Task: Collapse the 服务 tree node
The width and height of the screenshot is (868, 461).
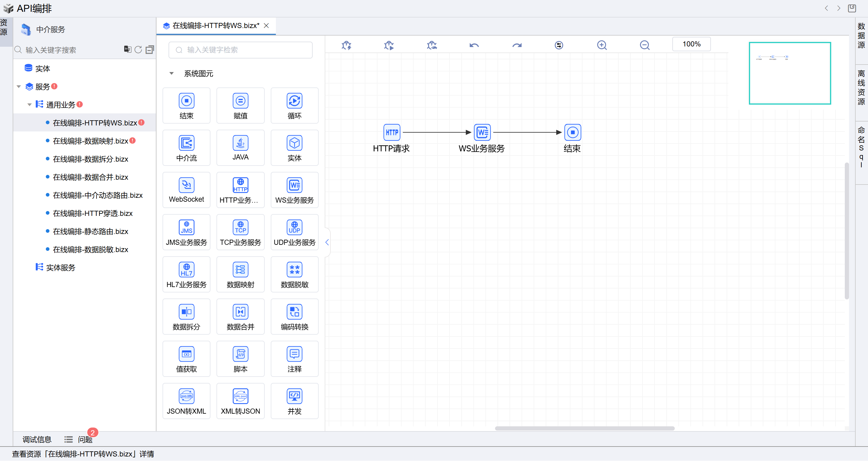Action: tap(19, 87)
